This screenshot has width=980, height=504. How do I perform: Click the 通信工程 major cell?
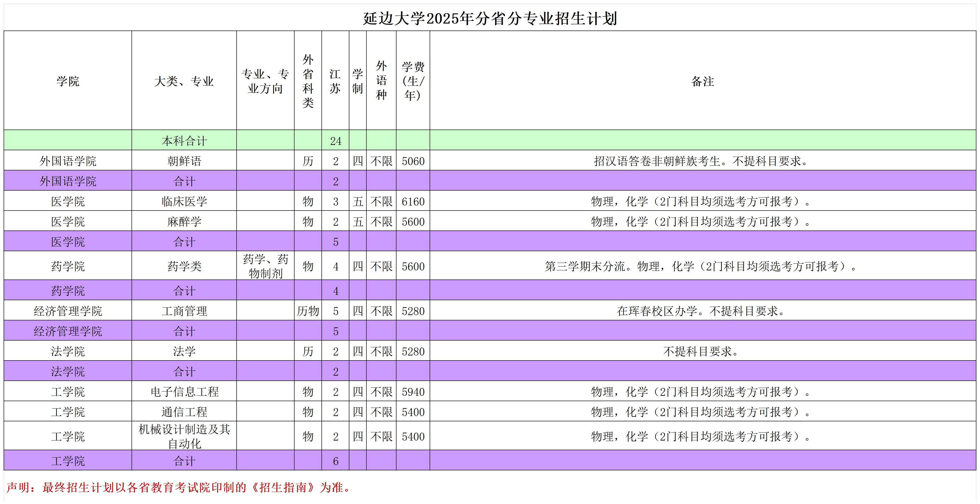(x=184, y=411)
